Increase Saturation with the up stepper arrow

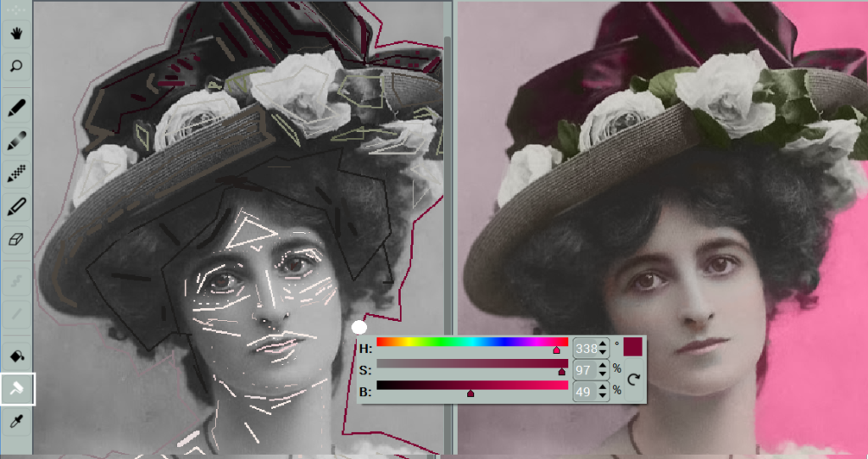point(603,366)
